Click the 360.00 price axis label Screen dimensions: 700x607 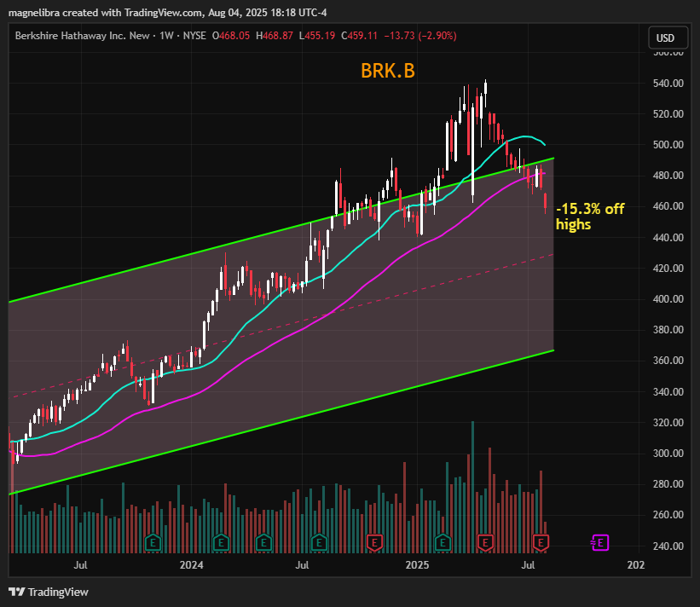668,361
